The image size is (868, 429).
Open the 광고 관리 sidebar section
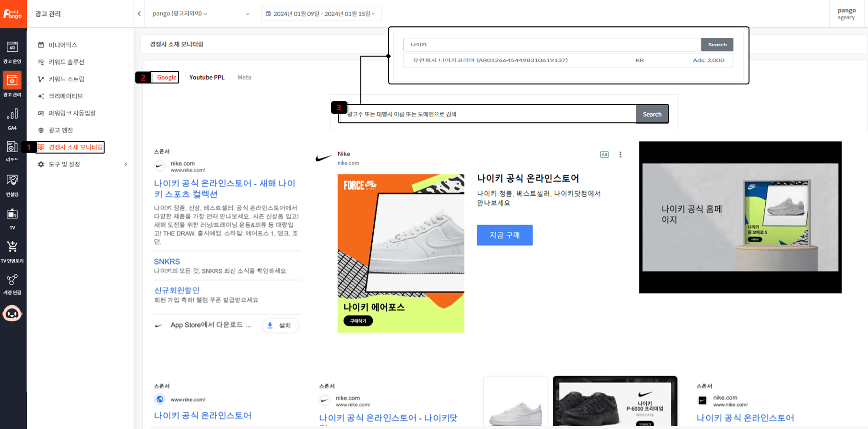pyautogui.click(x=12, y=84)
